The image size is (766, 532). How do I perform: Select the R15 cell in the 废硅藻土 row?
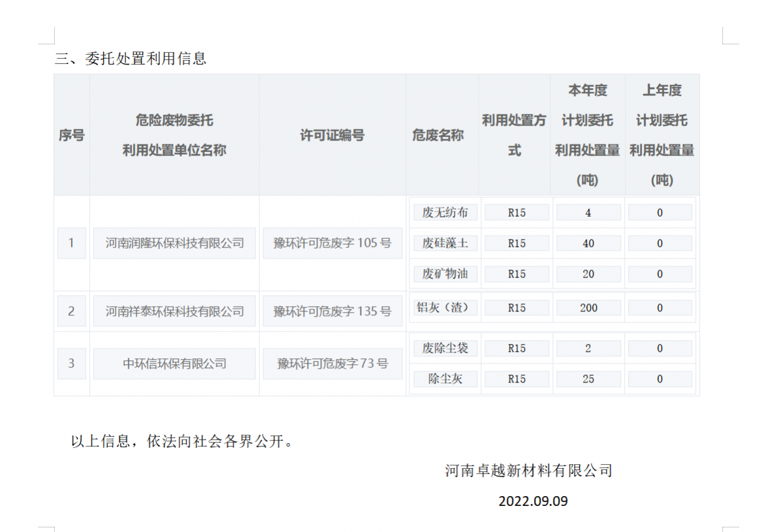pyautogui.click(x=517, y=243)
